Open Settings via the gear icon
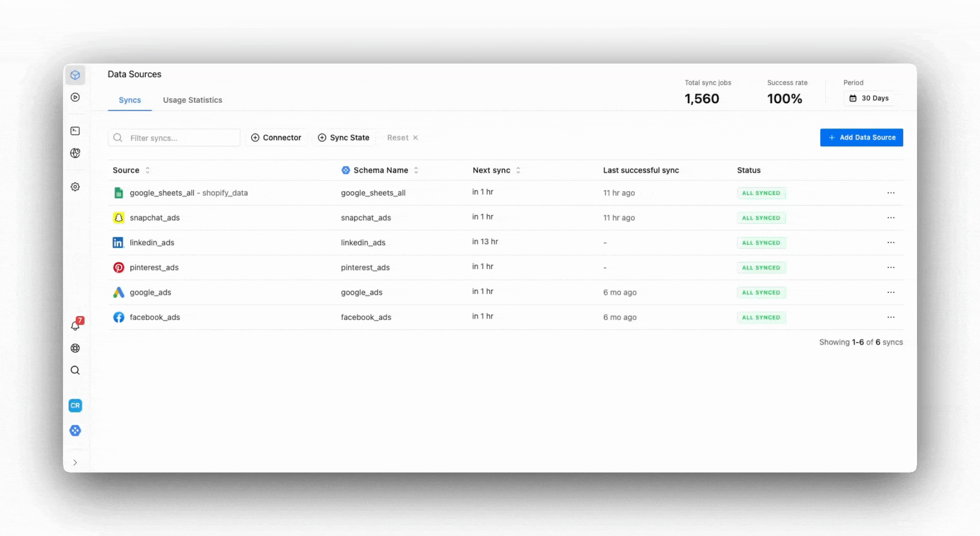 [75, 186]
